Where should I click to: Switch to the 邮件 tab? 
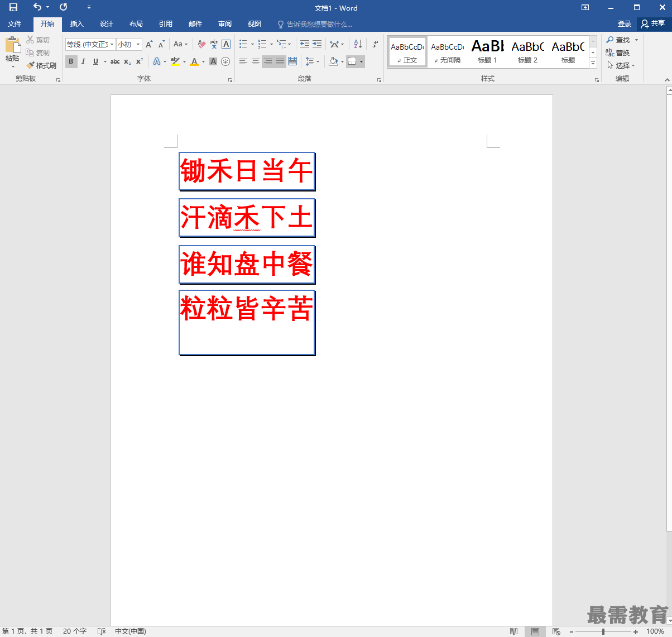pyautogui.click(x=195, y=24)
